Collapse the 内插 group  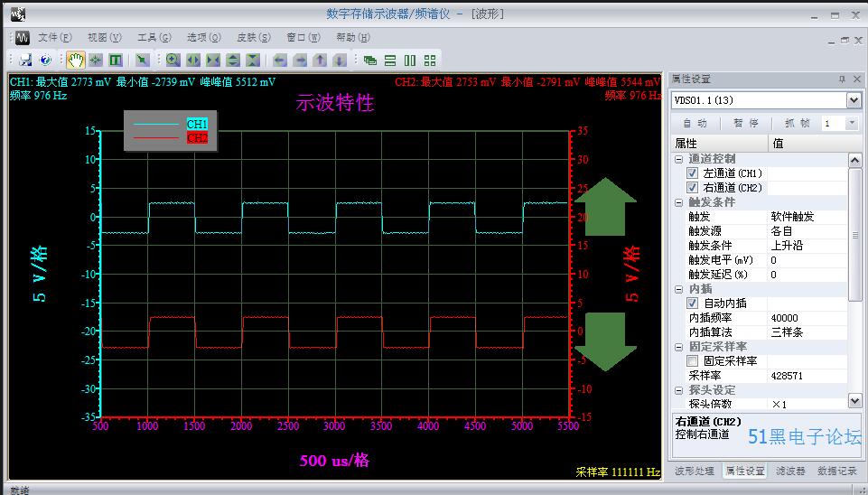pyautogui.click(x=678, y=289)
